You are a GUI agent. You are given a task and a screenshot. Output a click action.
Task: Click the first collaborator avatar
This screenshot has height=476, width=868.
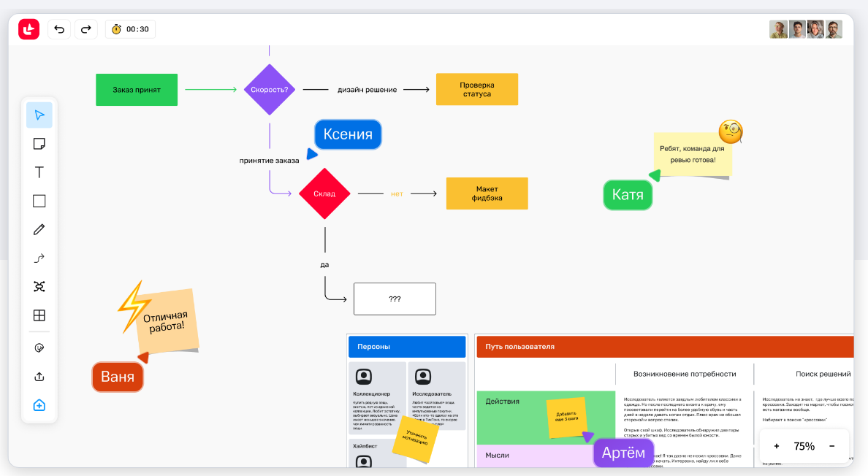(x=779, y=29)
